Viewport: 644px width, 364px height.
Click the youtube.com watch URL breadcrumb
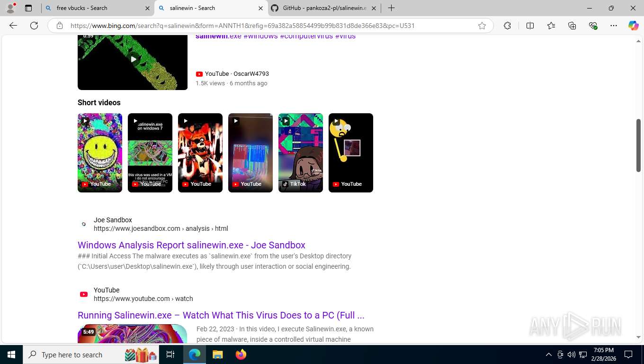click(x=143, y=299)
